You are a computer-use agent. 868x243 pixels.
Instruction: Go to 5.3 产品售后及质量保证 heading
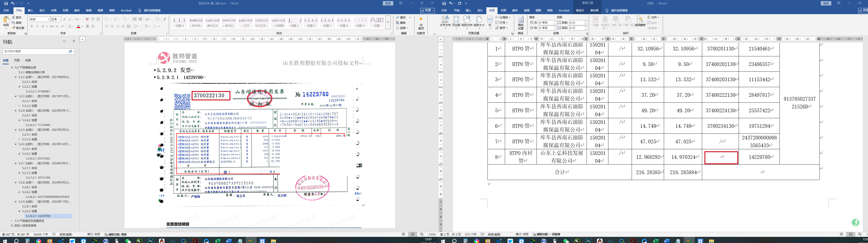[x=30, y=221]
